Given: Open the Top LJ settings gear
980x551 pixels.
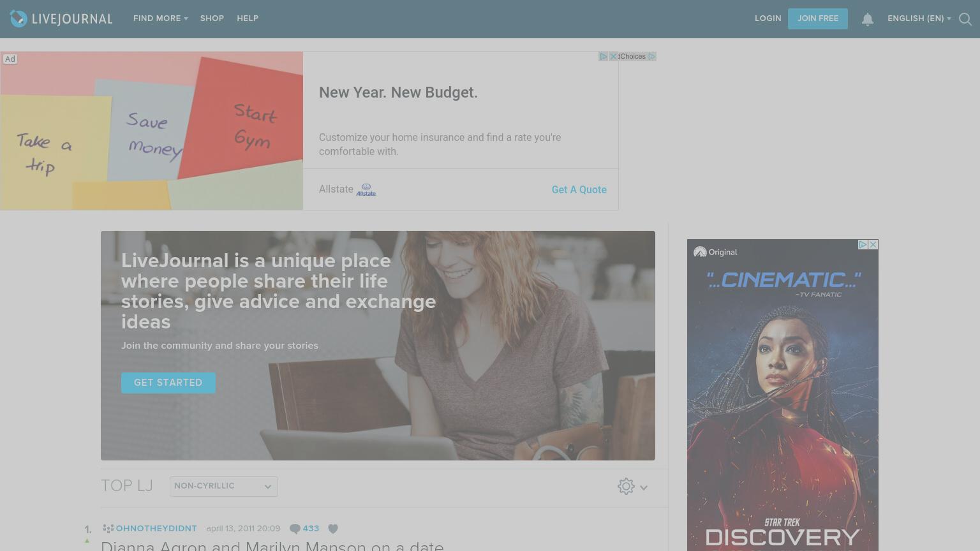Looking at the screenshot, I should point(626,487).
